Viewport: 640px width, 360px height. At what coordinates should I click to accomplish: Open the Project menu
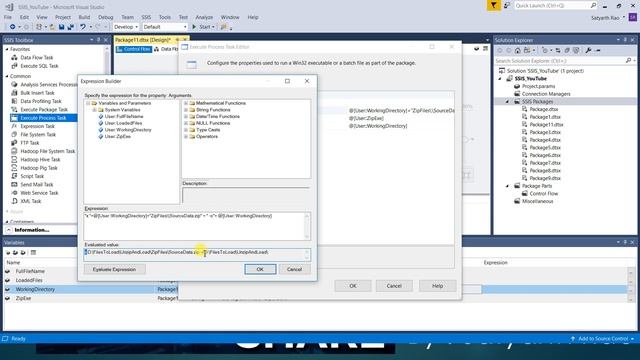[x=62, y=17]
